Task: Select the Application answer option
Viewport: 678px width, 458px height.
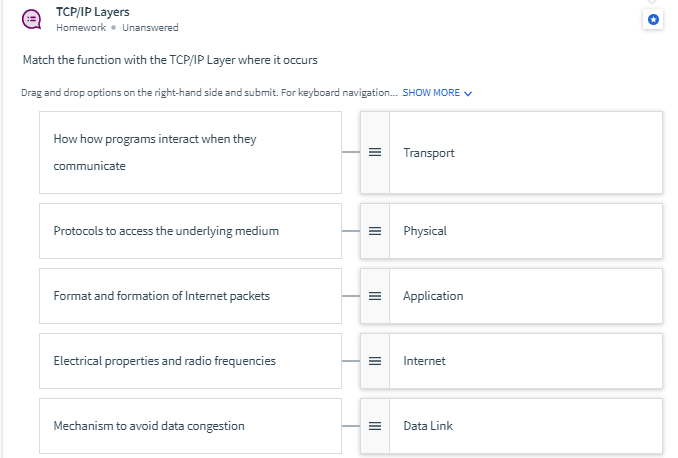Action: [x=525, y=296]
